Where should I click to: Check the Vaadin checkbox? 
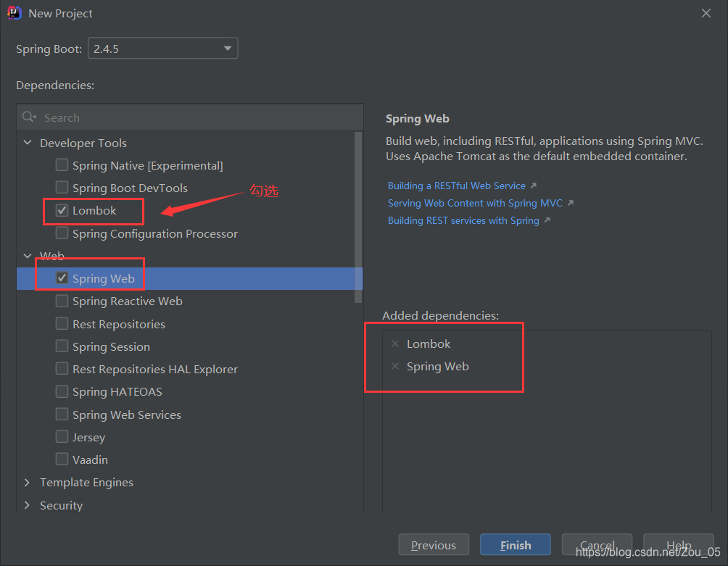point(62,459)
